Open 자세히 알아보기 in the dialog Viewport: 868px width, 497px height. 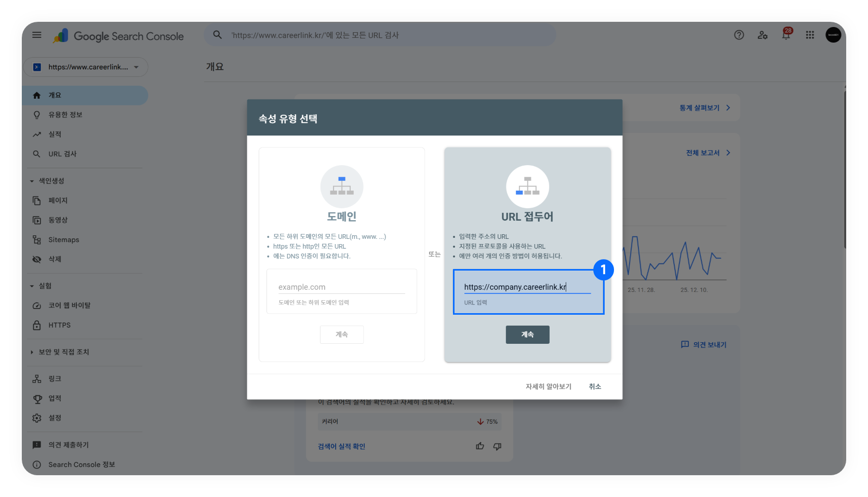548,386
